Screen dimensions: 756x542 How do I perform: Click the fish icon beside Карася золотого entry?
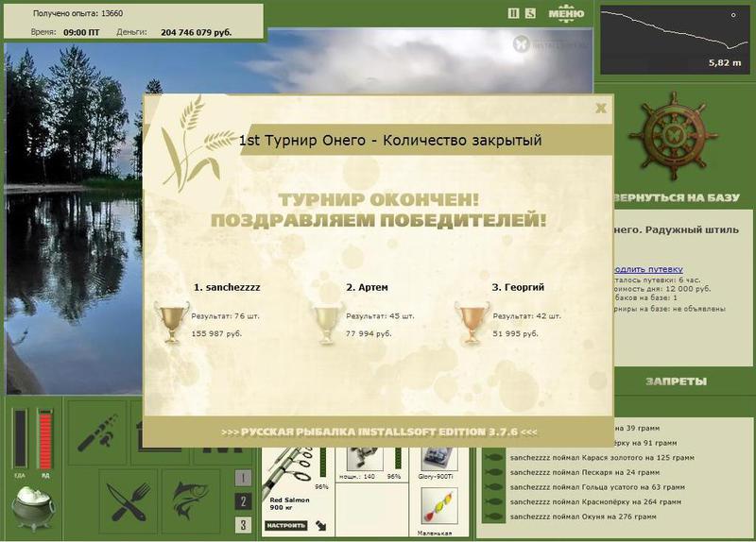pos(492,458)
